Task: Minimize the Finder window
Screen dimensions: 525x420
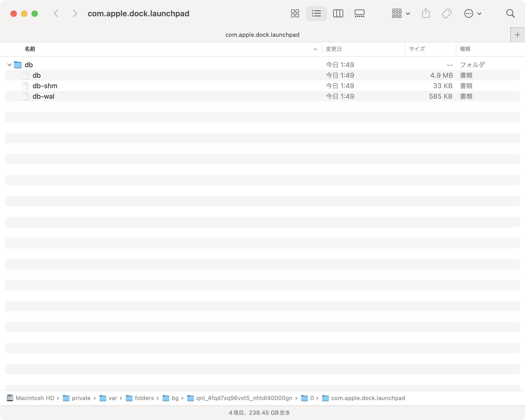Action: [24, 13]
